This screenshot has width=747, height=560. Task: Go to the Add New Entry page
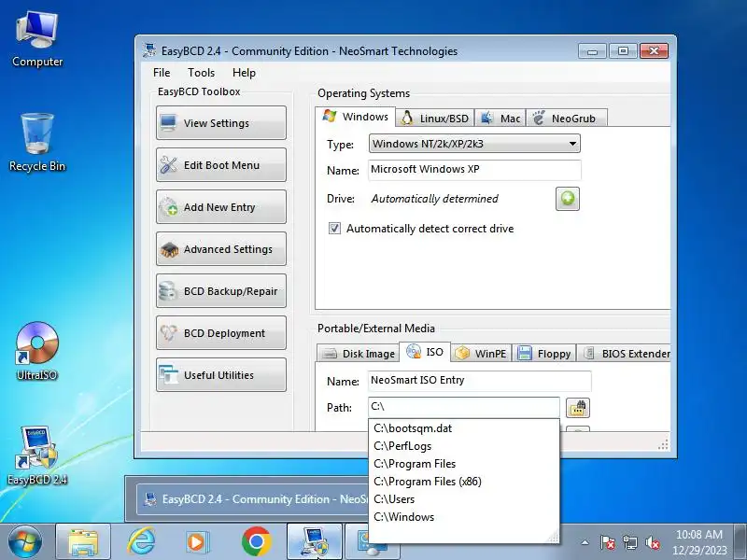coord(221,206)
